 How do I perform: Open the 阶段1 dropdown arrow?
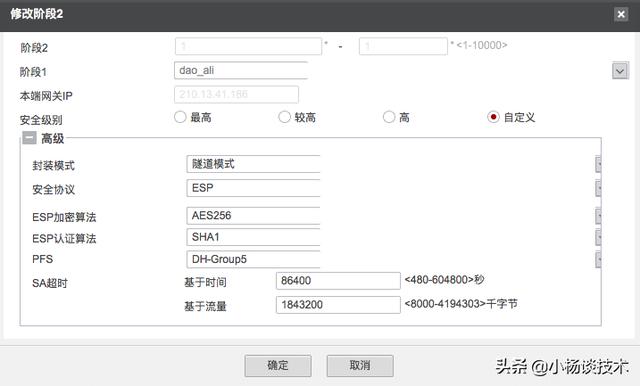[x=620, y=71]
